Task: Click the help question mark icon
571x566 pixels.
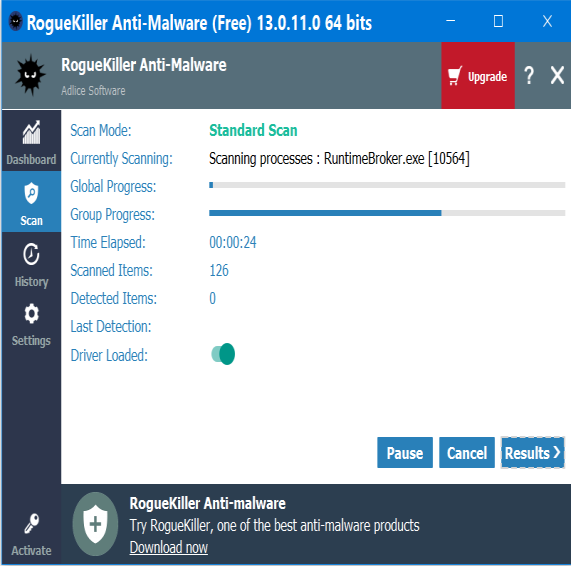Action: (x=529, y=76)
